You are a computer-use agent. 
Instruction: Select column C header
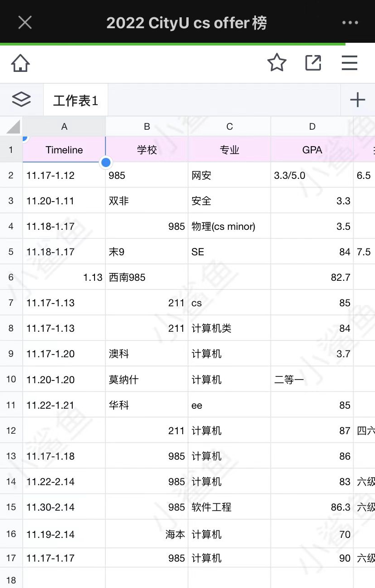[230, 127]
